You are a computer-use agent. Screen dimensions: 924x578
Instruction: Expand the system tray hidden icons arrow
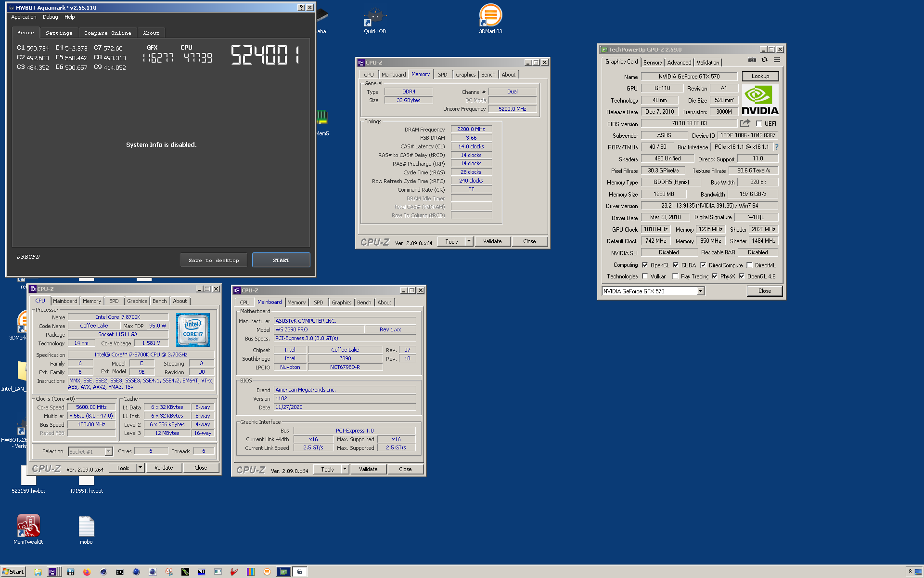[910, 571]
